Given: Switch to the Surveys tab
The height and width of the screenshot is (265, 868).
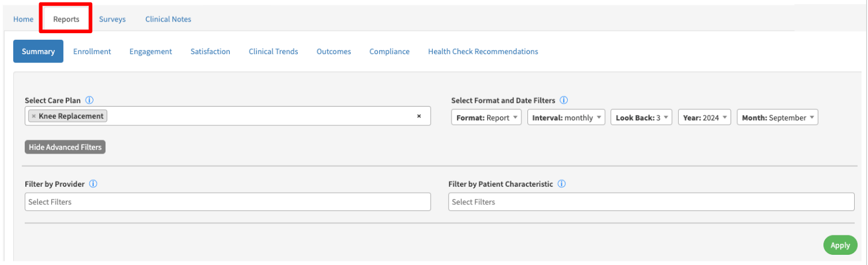Looking at the screenshot, I should point(113,19).
